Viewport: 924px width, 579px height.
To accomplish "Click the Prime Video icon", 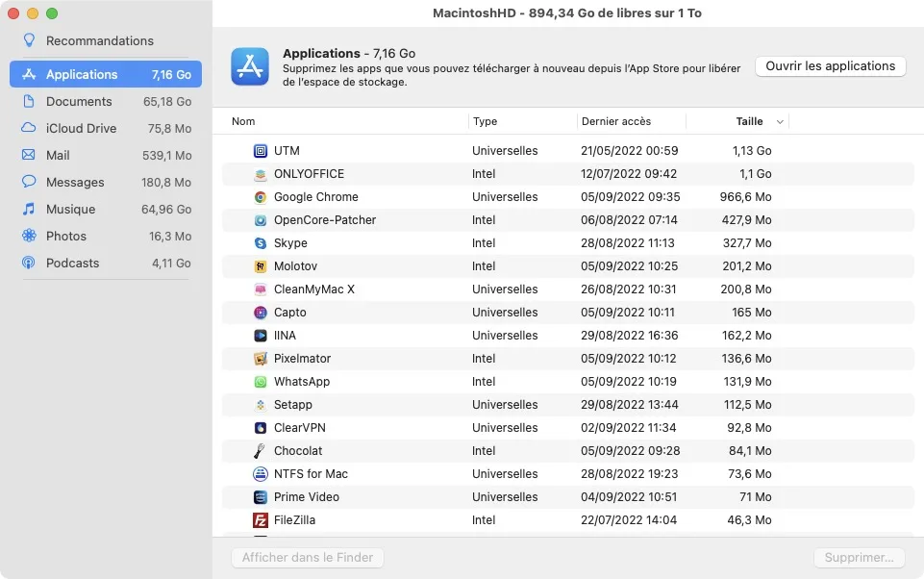I will [x=260, y=497].
